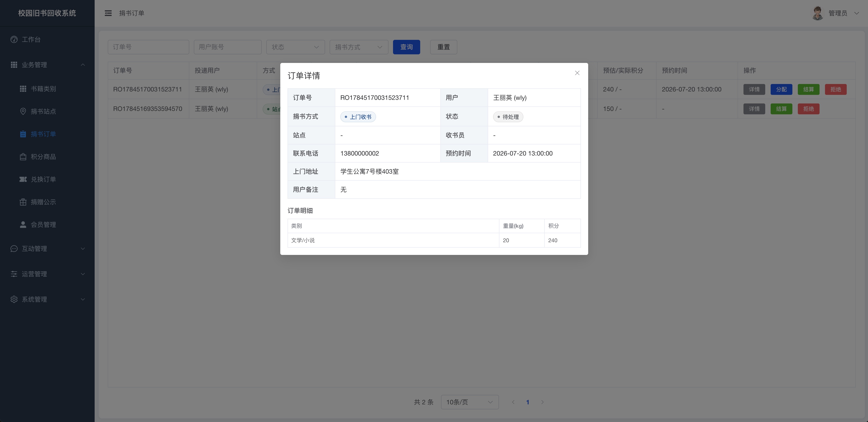Click the 兑换订单 ticket icon
Viewport: 868px width, 422px height.
click(23, 179)
